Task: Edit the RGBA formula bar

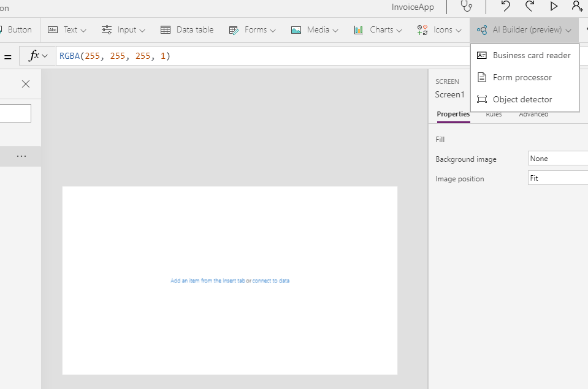Action: tap(262, 56)
